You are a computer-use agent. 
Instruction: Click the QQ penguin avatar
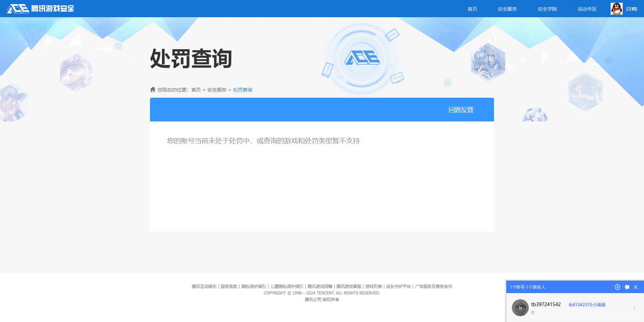[x=616, y=9]
